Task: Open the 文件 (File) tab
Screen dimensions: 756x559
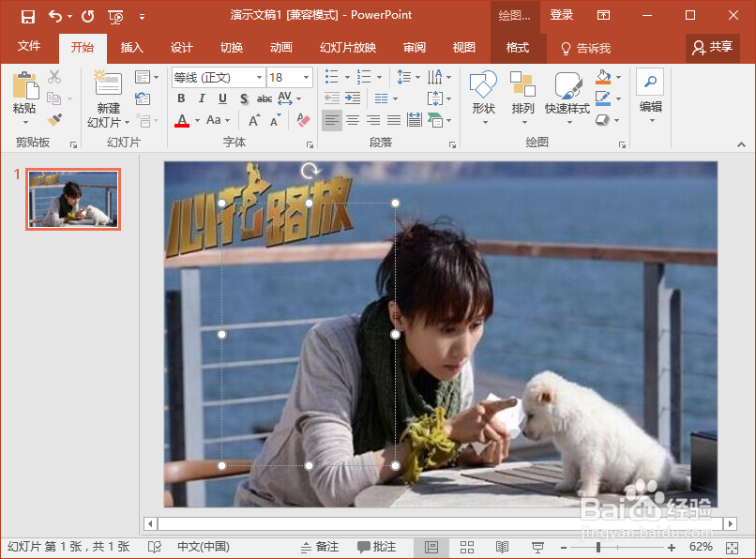Action: (29, 46)
